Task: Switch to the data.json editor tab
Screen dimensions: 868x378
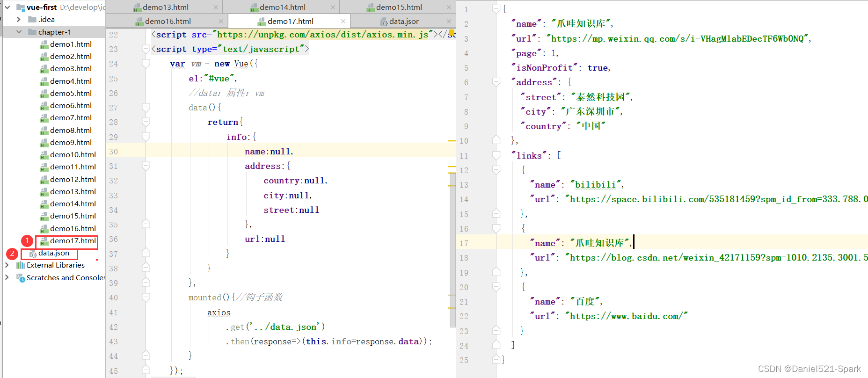Action: point(404,21)
